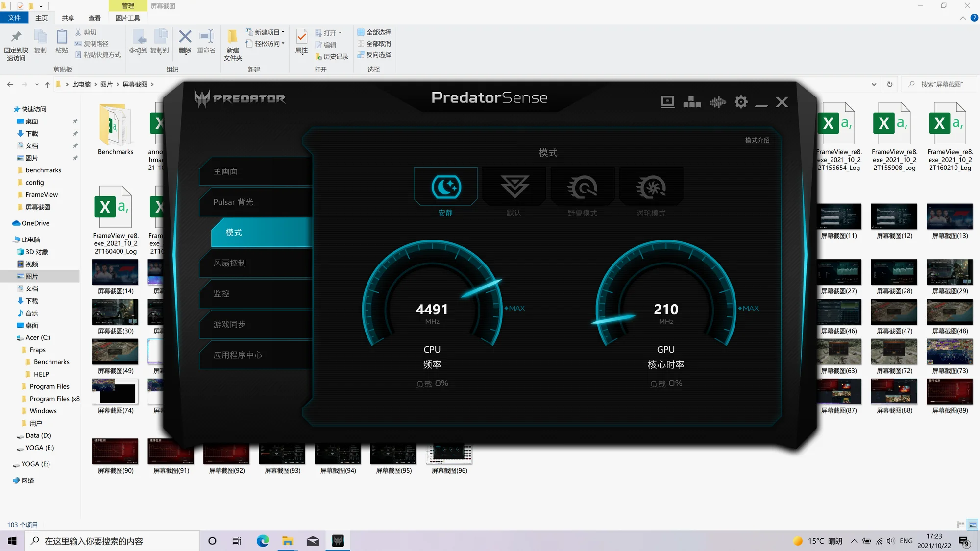Click the 粘贴 ribbon icon

click(x=62, y=37)
